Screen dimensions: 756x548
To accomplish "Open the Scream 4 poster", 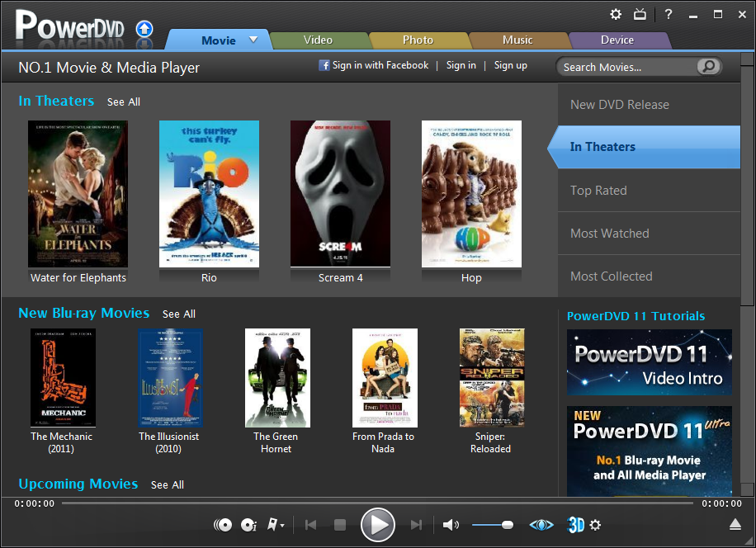I will point(340,194).
